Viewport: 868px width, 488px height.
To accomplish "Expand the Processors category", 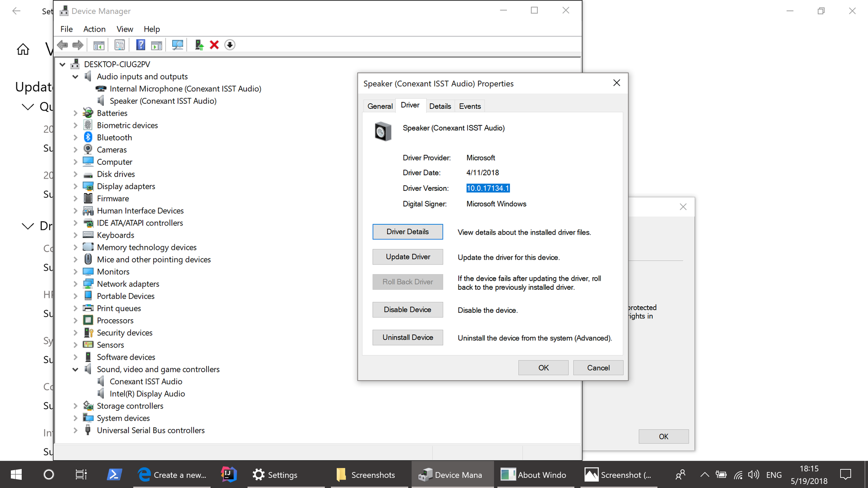I will tap(75, 320).
